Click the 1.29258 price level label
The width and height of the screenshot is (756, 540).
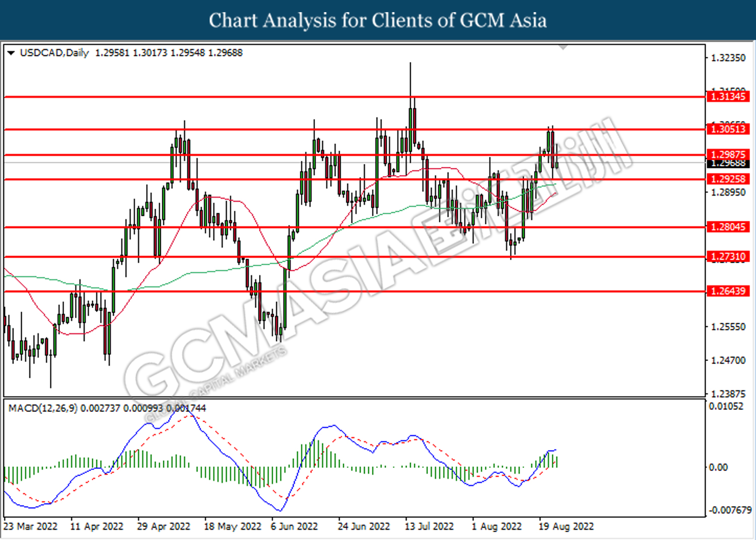728,179
